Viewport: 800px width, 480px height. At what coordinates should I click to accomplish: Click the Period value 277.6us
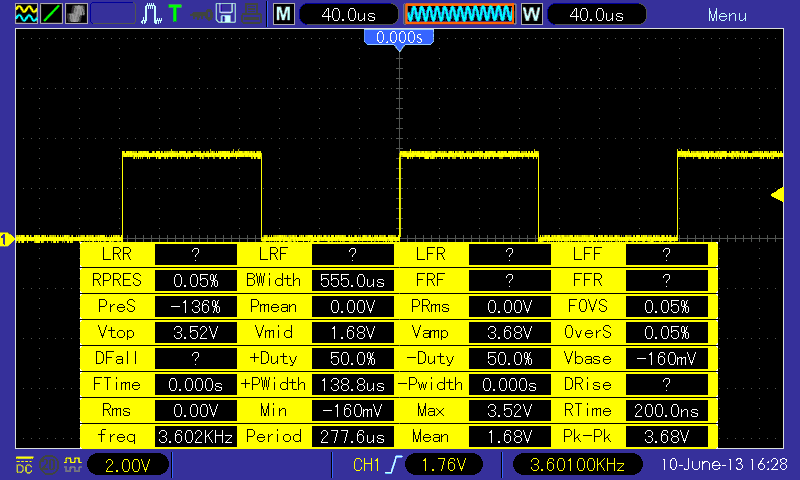click(x=353, y=437)
